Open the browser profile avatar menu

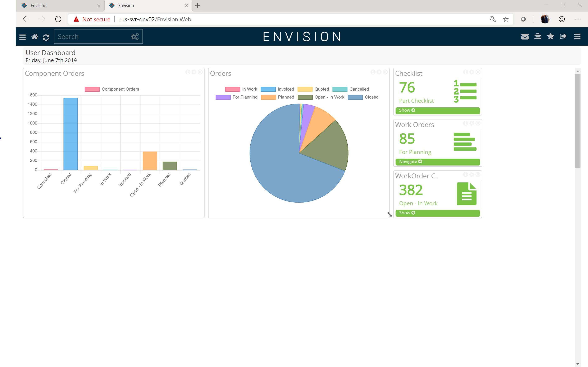click(545, 19)
